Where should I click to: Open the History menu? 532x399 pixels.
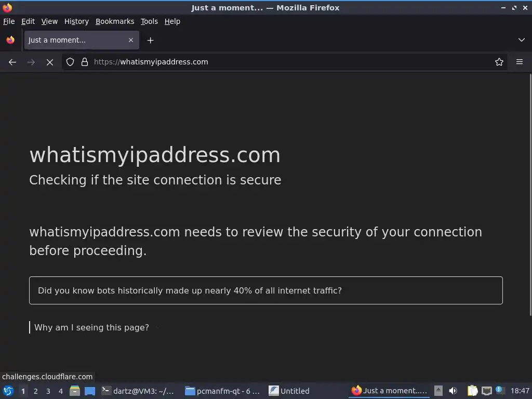77,21
